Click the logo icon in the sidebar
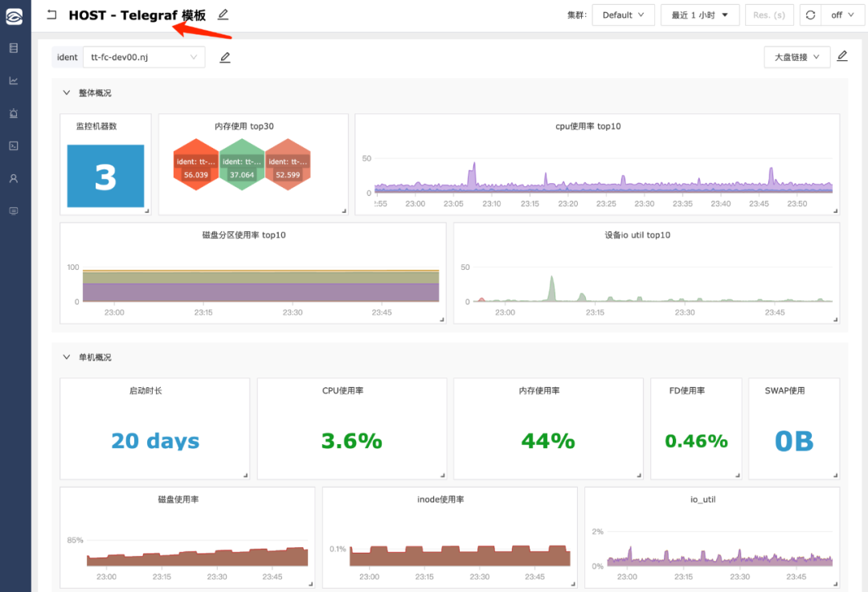The height and width of the screenshot is (592, 868). coord(14,17)
